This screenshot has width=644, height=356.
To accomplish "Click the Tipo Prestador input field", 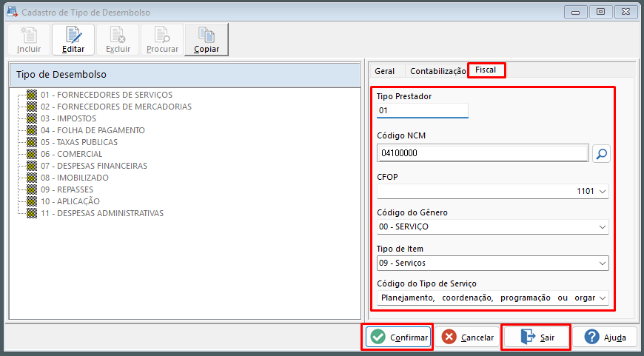I will (x=422, y=110).
